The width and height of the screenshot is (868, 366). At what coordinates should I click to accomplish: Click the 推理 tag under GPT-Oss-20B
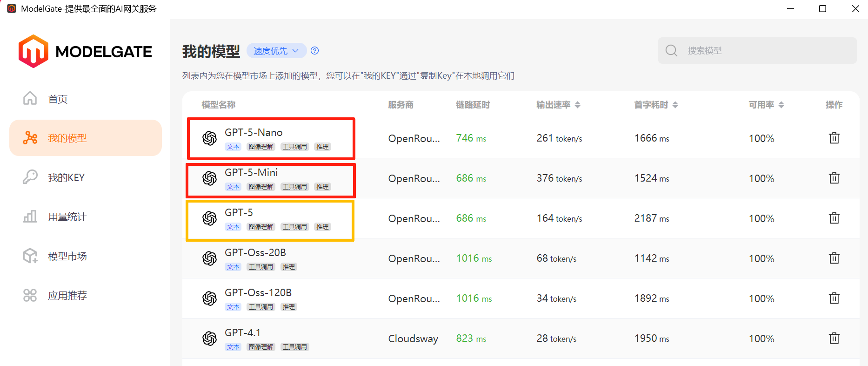click(x=289, y=267)
